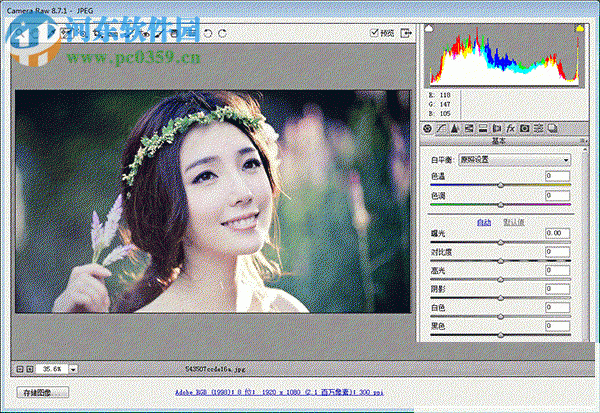The height and width of the screenshot is (413, 600).
Task: Open the Split Toning panel tab
Action: point(483,129)
